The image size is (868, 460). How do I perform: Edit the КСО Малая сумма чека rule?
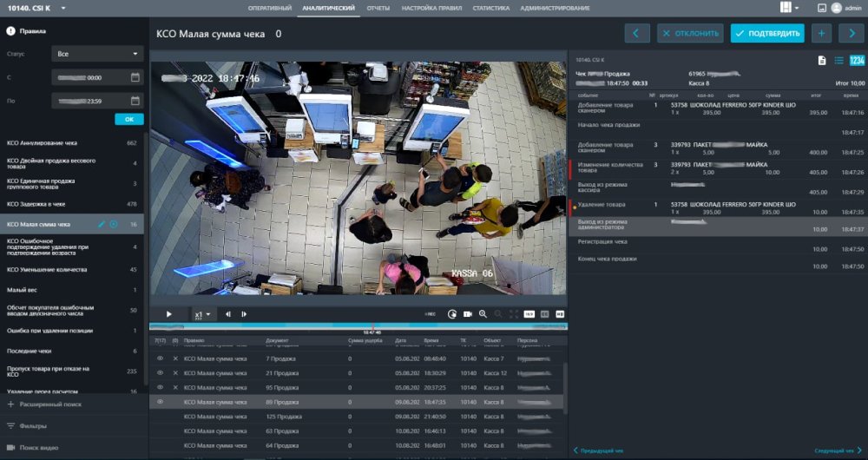click(x=102, y=224)
